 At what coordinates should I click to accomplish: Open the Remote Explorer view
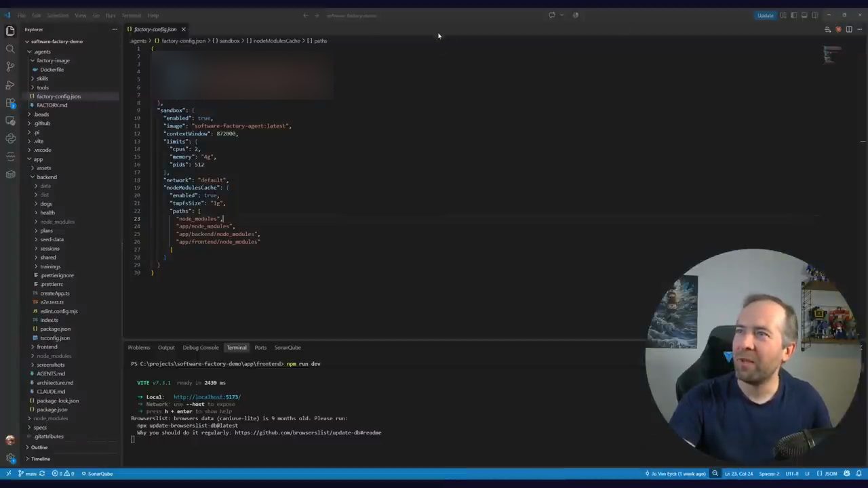point(10,121)
